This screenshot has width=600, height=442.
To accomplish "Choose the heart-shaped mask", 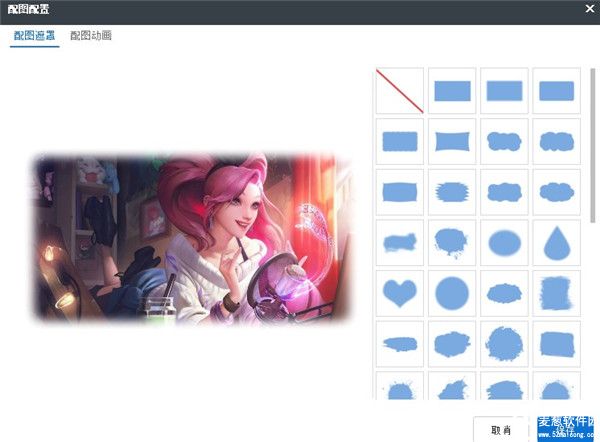I will click(x=399, y=293).
